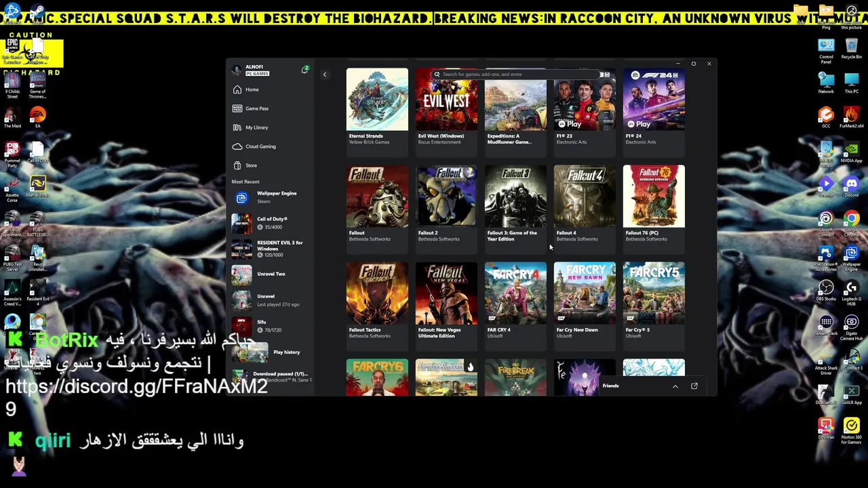Open Call of Duty in Most Recent

click(271, 223)
